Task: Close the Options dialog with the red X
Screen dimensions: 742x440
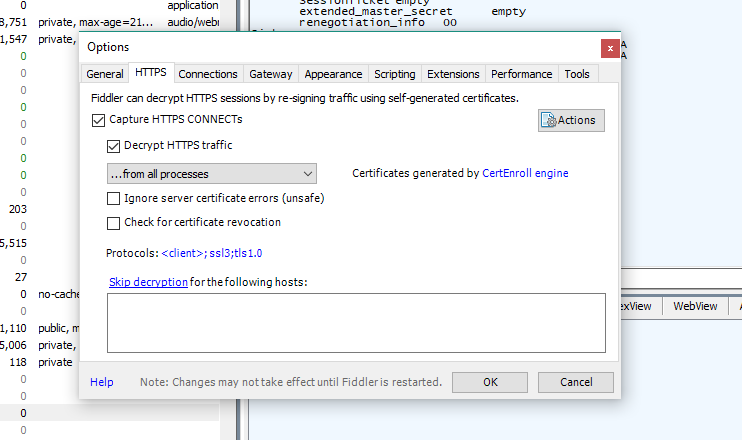Action: tap(610, 48)
